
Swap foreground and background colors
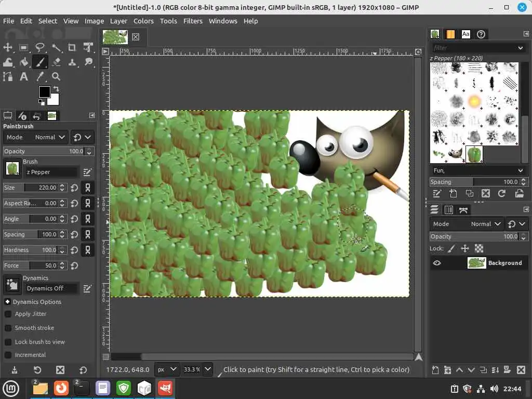pos(56,88)
